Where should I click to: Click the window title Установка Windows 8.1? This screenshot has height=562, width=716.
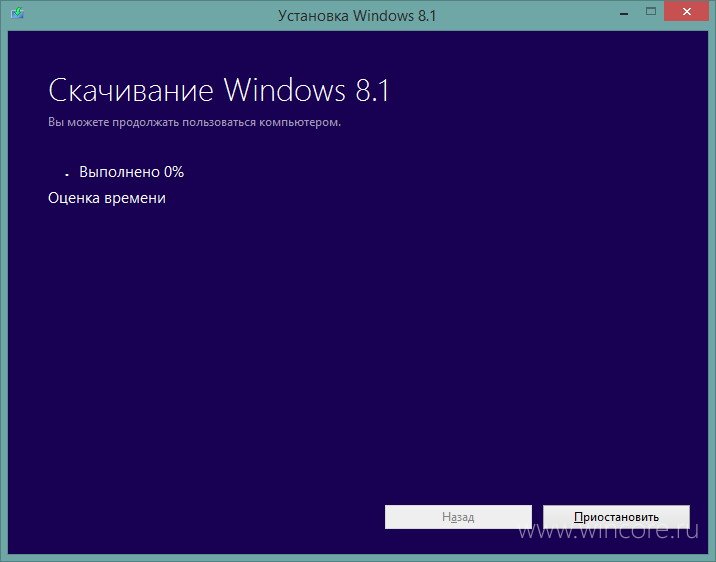click(357, 16)
